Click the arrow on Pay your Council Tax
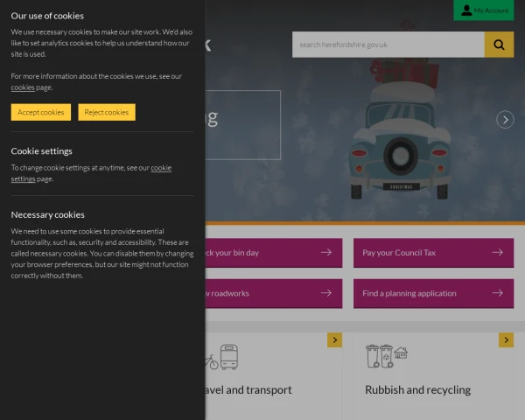 pos(497,252)
